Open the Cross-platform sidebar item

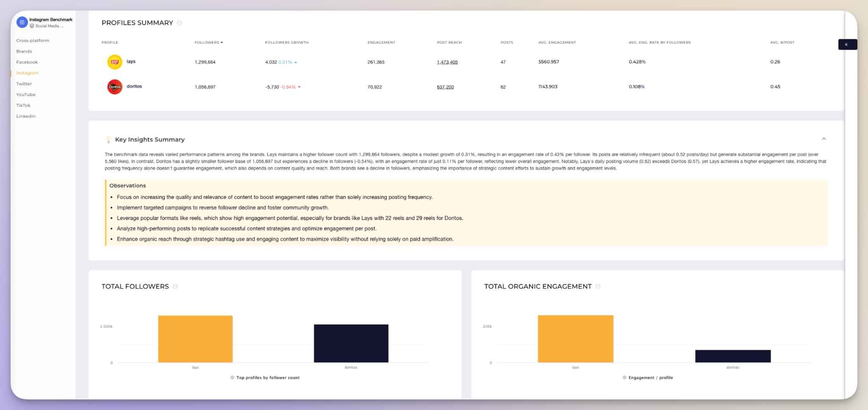pos(33,41)
